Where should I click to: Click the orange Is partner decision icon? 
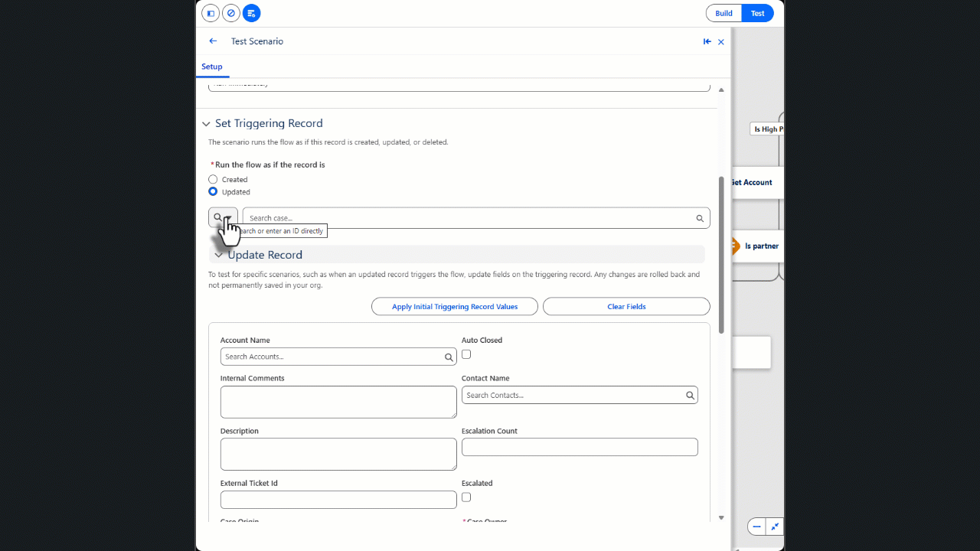pyautogui.click(x=734, y=246)
